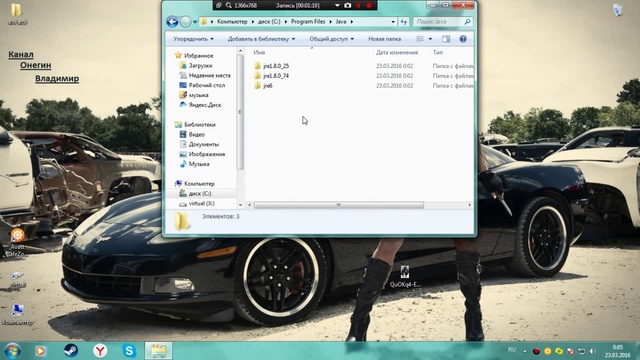
Task: Sort by Дата изменения column header
Action: tap(397, 53)
